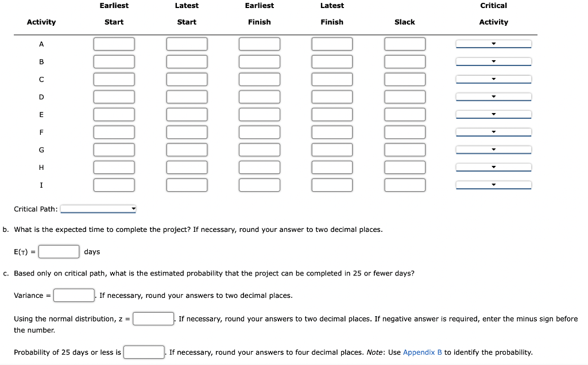Select the z value answer field

[152, 318]
